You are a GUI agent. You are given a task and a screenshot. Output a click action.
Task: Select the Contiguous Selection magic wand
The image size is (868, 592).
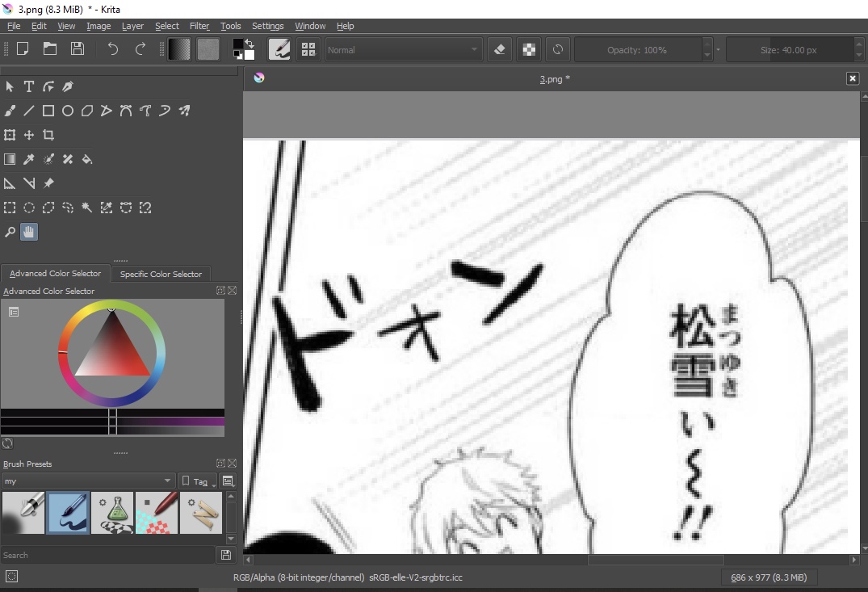pyautogui.click(x=87, y=208)
